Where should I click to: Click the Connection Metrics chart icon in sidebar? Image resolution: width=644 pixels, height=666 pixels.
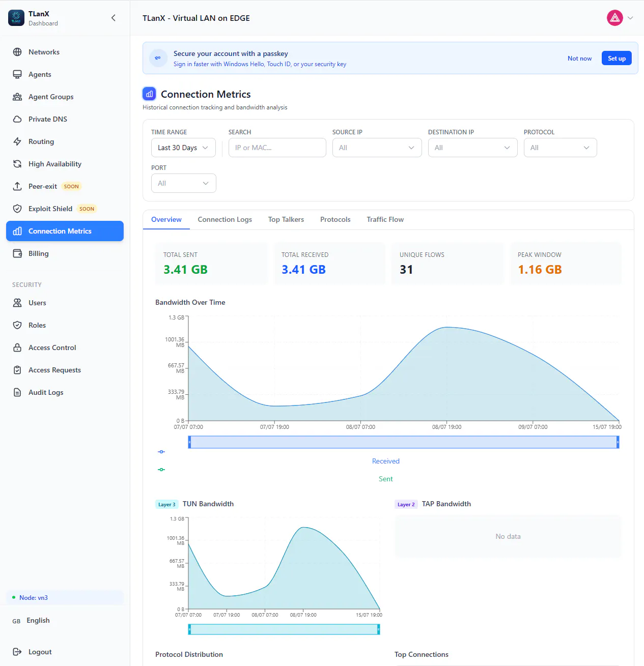[x=17, y=231]
